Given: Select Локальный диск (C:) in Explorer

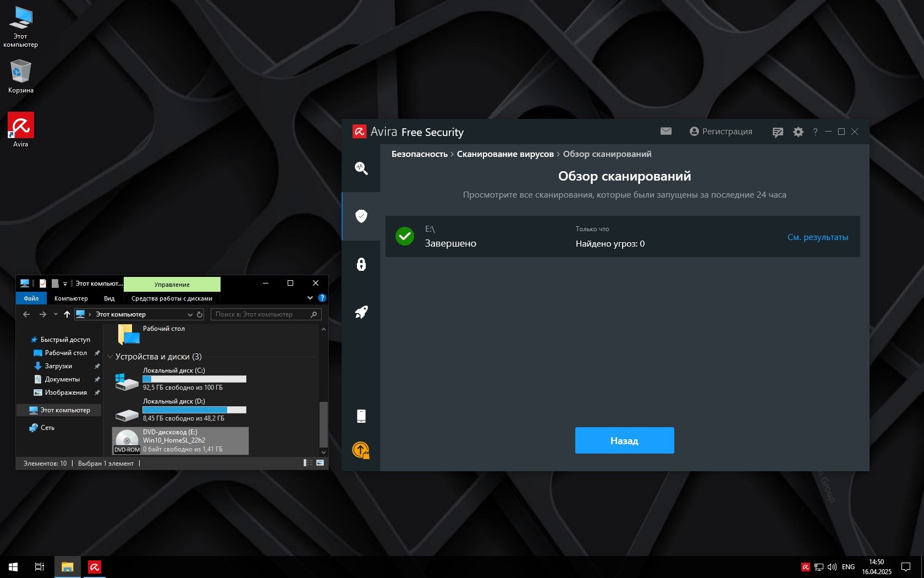Looking at the screenshot, I should click(x=180, y=379).
